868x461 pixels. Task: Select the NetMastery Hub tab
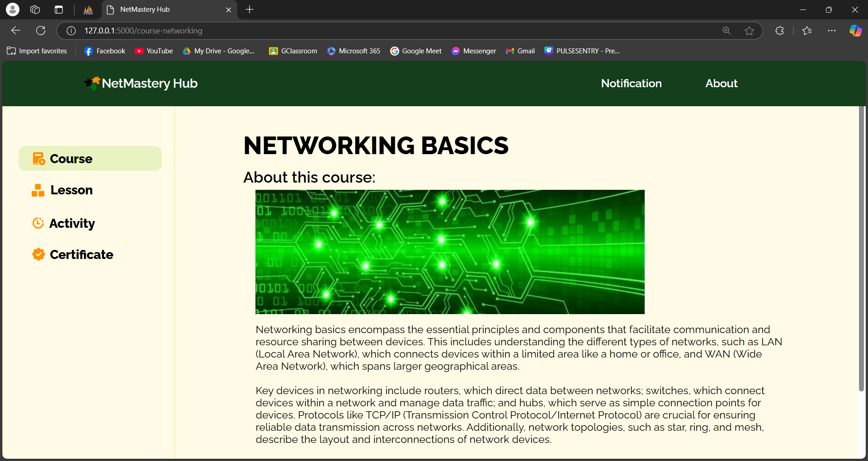click(x=170, y=9)
